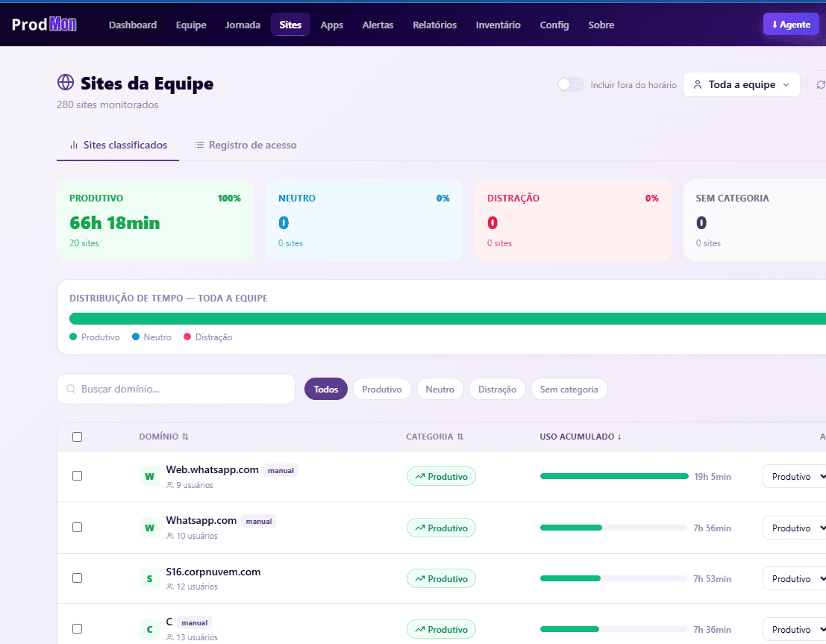The image size is (826, 644).
Task: Open the Sobre nav item
Action: coord(601,25)
